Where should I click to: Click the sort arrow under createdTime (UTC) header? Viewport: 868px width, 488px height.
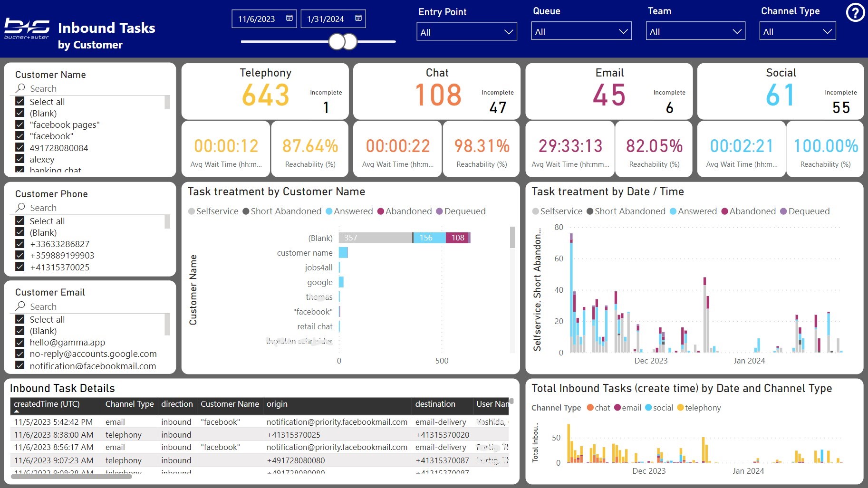pyautogui.click(x=17, y=411)
